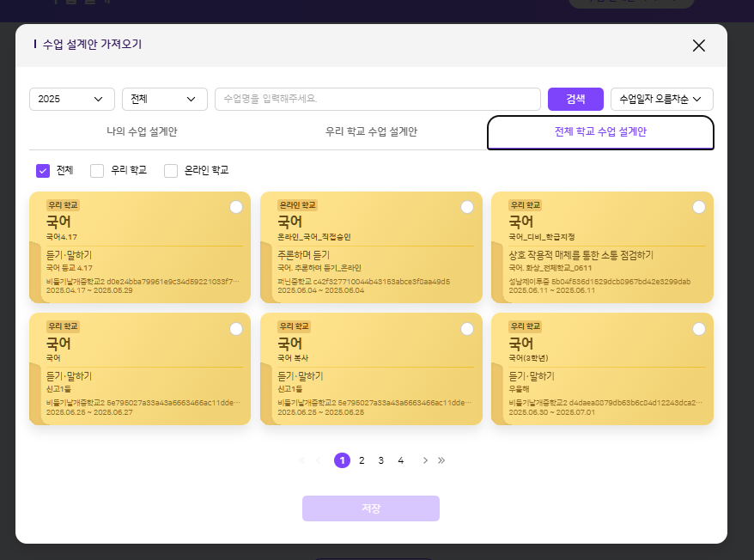Click the previous page arrow icon
Image resolution: width=754 pixels, height=560 pixels.
click(x=319, y=460)
